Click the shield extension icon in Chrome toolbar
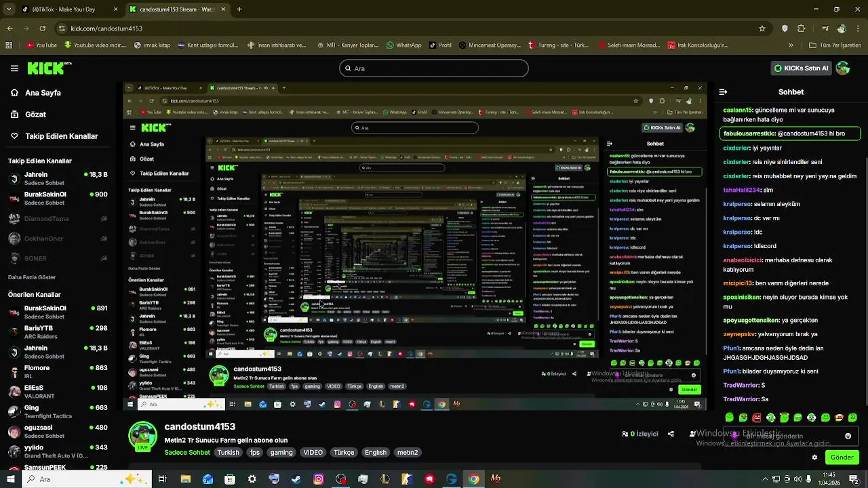868x488 pixels. (x=785, y=28)
